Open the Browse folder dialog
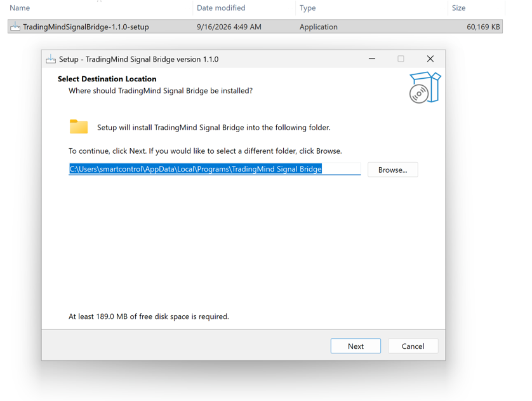 pyautogui.click(x=392, y=170)
